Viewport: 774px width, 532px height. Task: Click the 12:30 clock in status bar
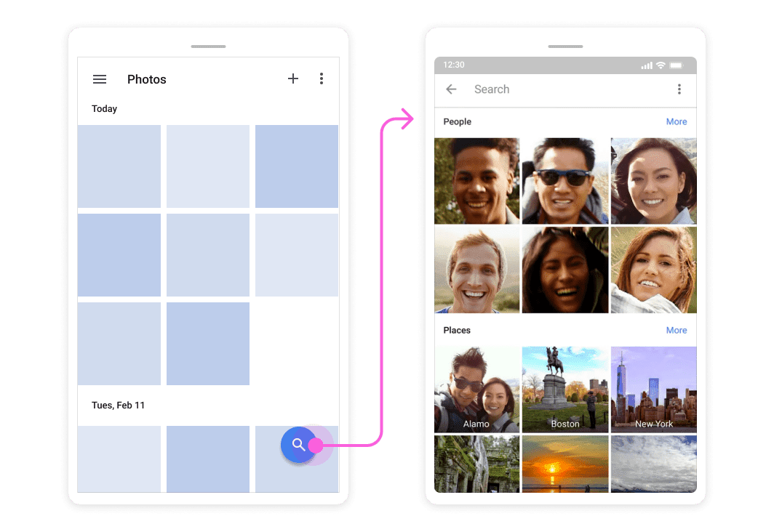pos(454,65)
